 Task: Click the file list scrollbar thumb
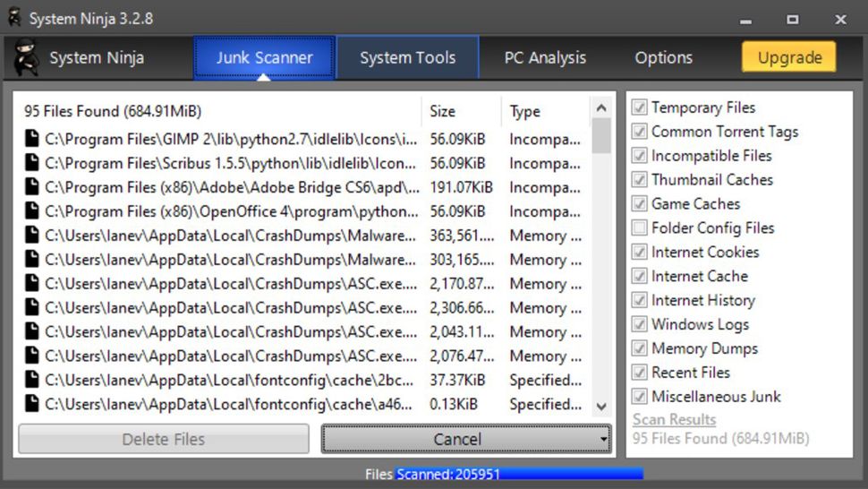click(x=601, y=135)
